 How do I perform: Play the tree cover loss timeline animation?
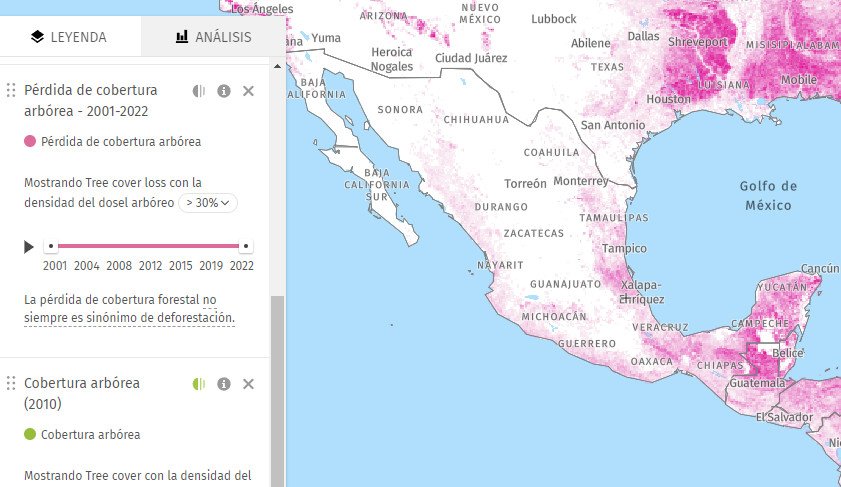tap(29, 246)
